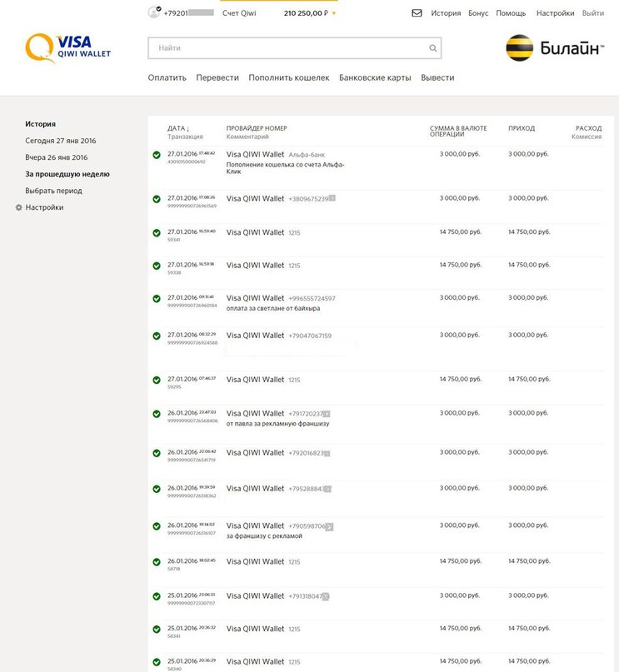Select Счет Qiwi account tab
The width and height of the screenshot is (619, 672).
coord(239,13)
